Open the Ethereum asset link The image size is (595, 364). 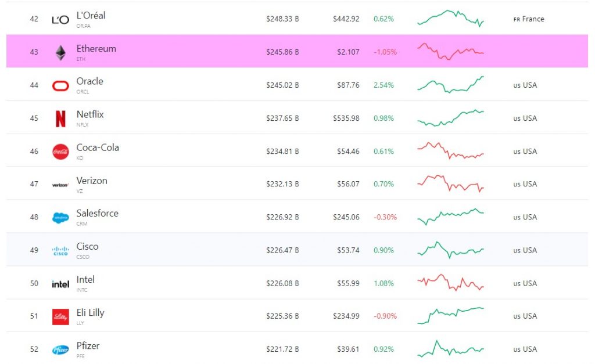point(96,49)
